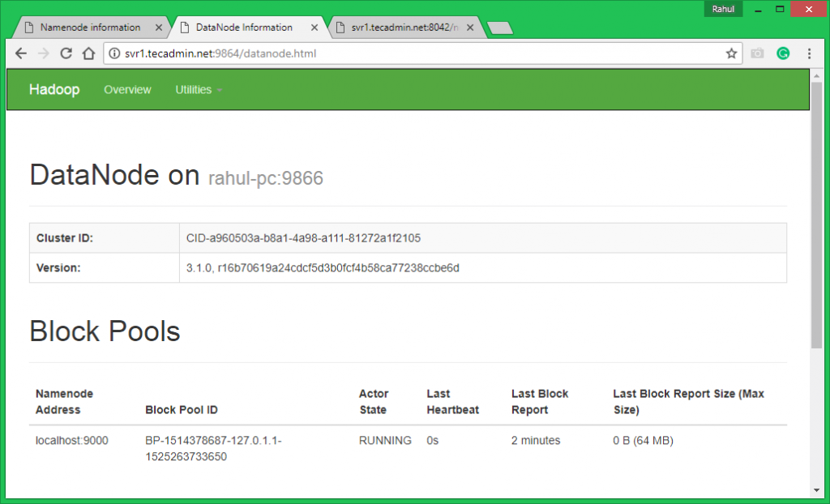
Task: Click the browser back arrow
Action: 21,53
